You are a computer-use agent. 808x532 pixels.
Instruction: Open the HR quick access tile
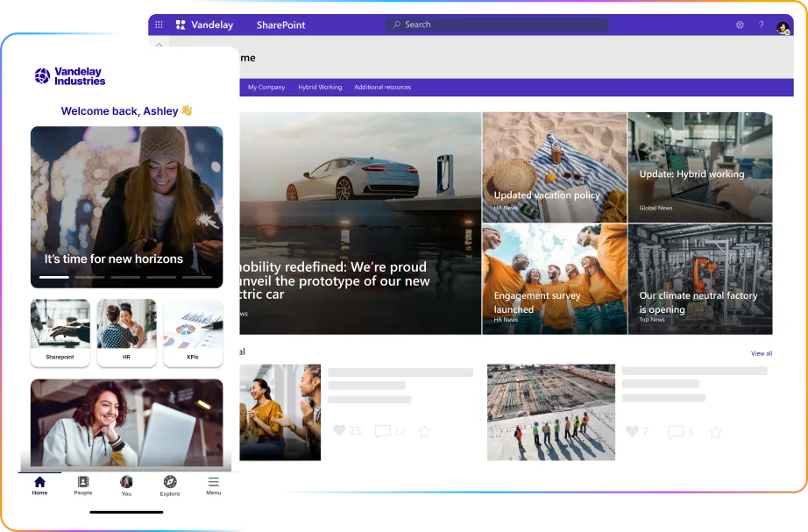[x=126, y=333]
